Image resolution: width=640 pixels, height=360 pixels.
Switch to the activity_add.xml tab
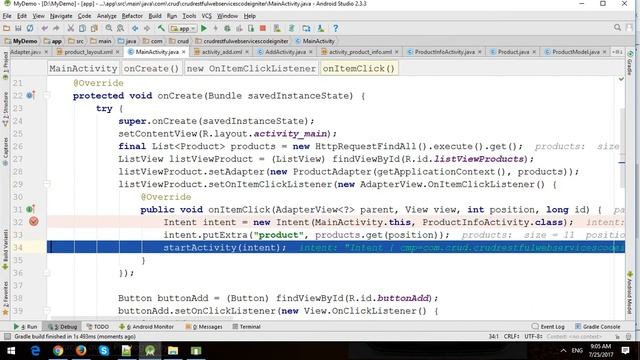click(222, 52)
